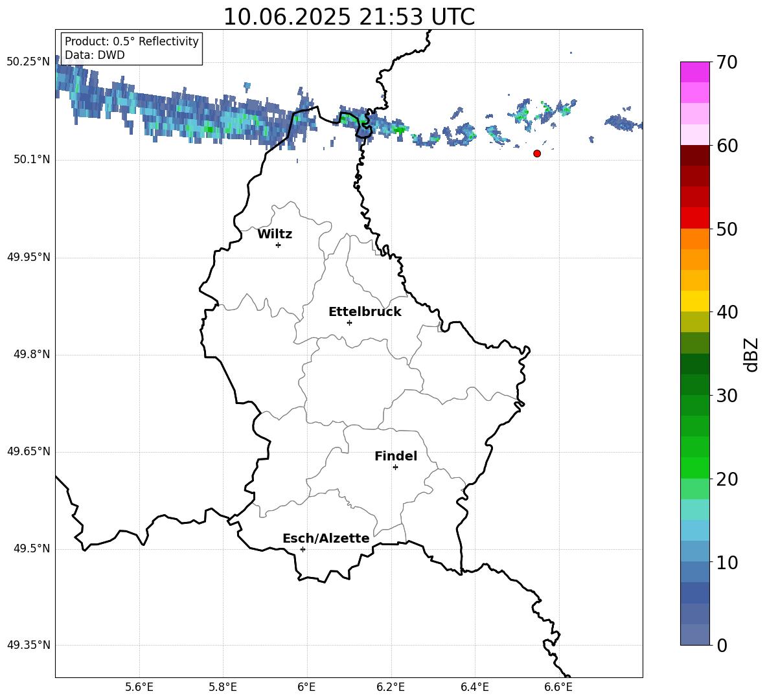Click the yellow colorbar segment above 40
Screen dimensions: 767x700
pos(695,301)
